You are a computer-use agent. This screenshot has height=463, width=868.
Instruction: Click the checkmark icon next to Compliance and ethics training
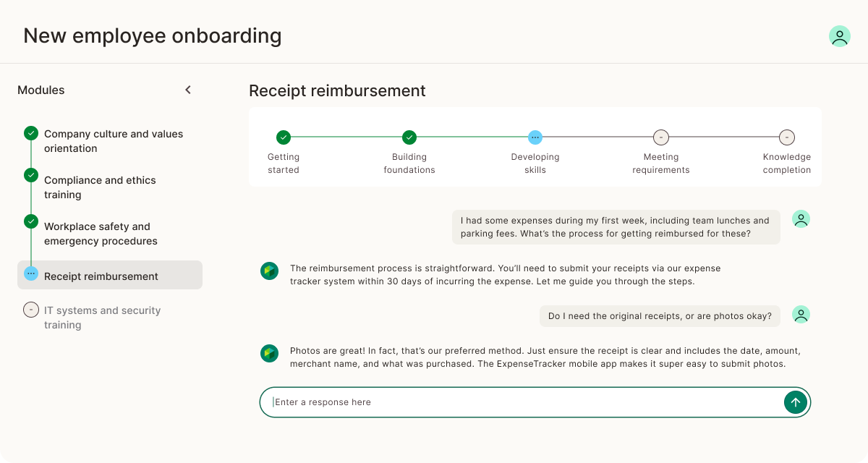click(30, 175)
